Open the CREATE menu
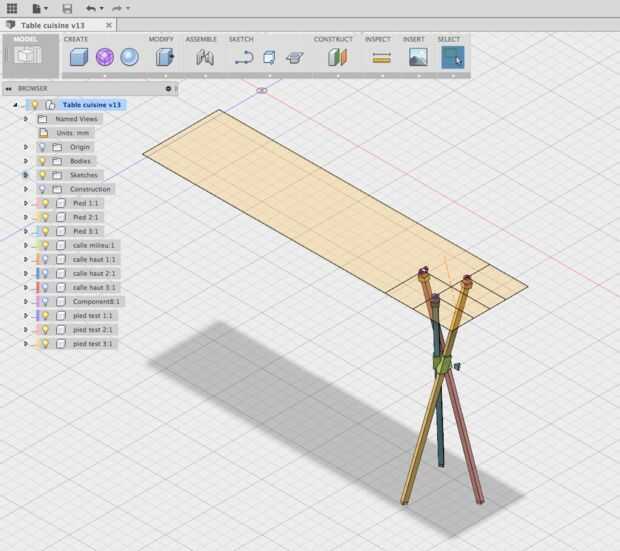 76,39
